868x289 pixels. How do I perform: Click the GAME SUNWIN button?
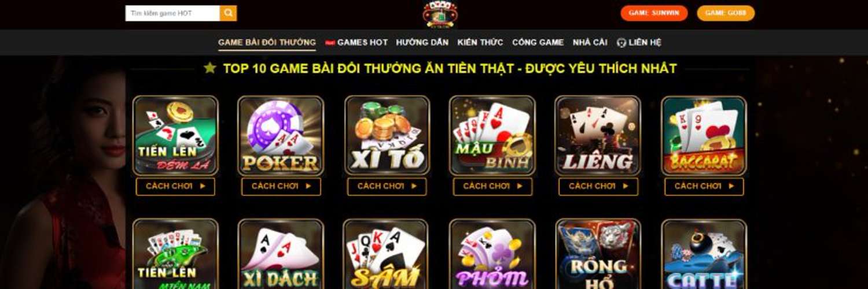click(x=654, y=13)
